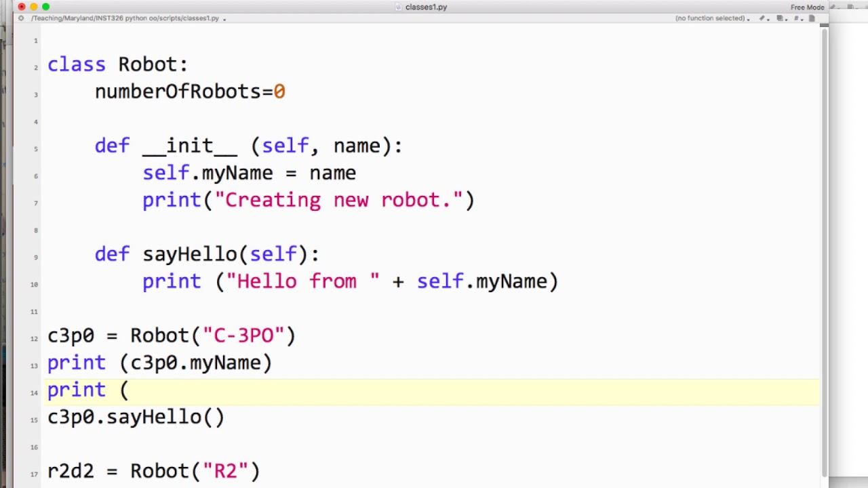Image resolution: width=868 pixels, height=488 pixels.
Task: Click line number 12 in the gutter
Action: pos(34,339)
